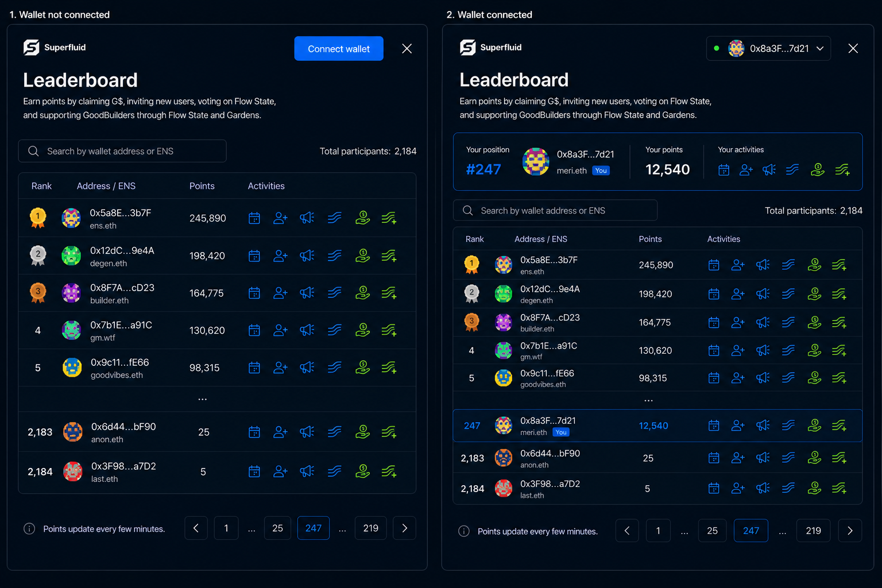This screenshot has height=588, width=882.
Task: Go to previous page in left panel pagination
Action: pos(196,528)
